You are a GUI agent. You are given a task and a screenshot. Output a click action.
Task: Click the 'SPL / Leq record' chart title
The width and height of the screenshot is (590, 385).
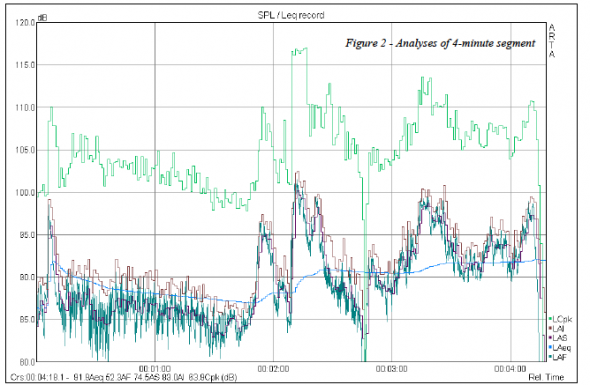[291, 15]
